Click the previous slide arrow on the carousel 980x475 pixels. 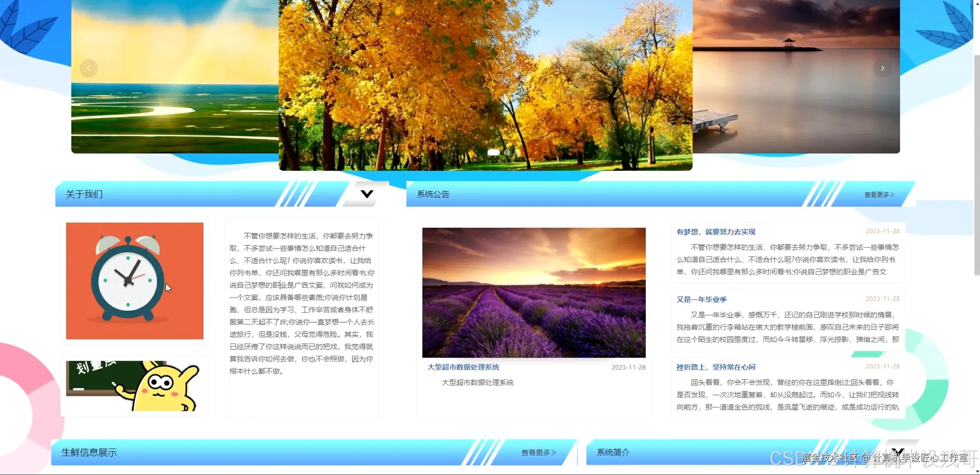pyautogui.click(x=88, y=68)
